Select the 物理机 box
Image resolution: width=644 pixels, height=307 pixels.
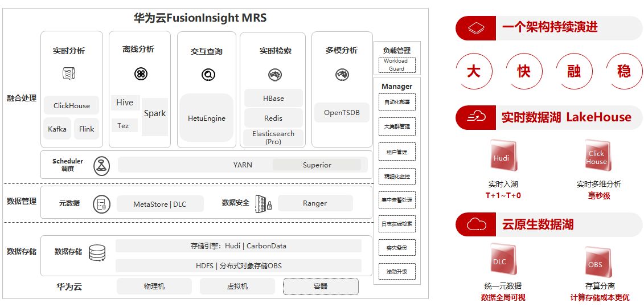pos(154,286)
